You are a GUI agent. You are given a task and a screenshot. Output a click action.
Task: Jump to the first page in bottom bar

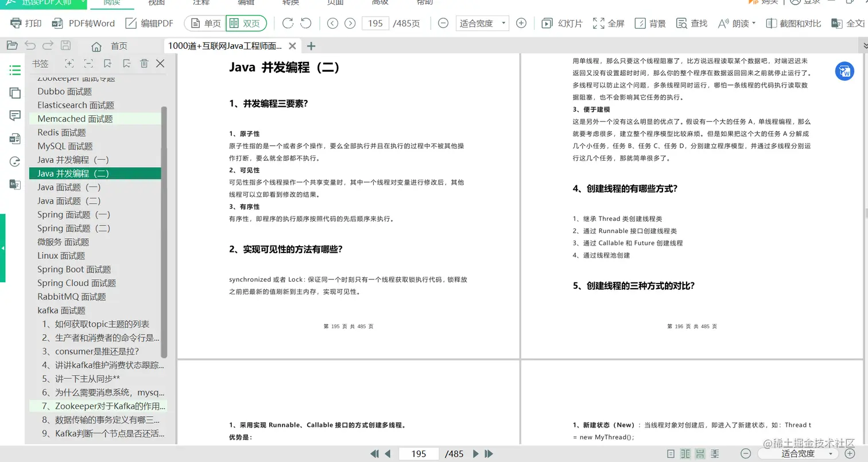374,454
